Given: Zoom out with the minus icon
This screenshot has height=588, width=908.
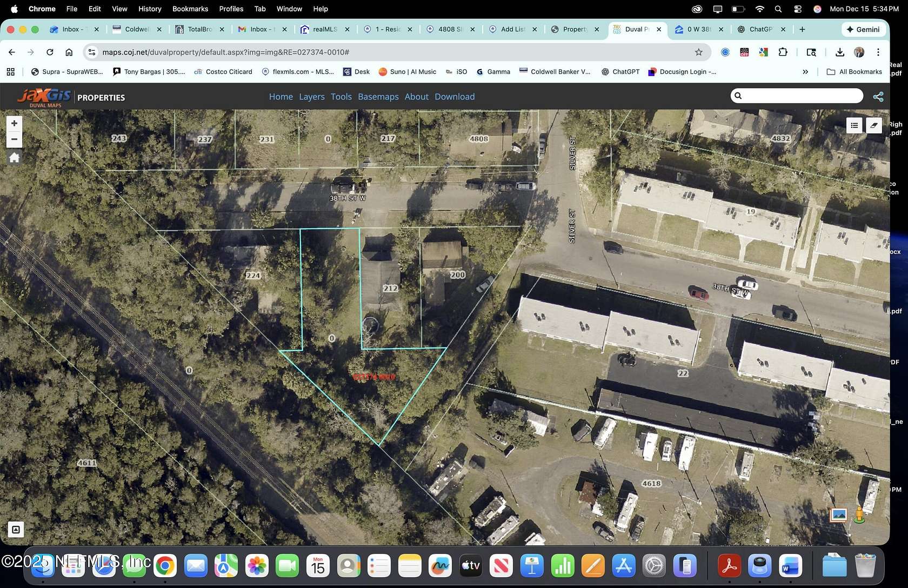Looking at the screenshot, I should (x=14, y=139).
